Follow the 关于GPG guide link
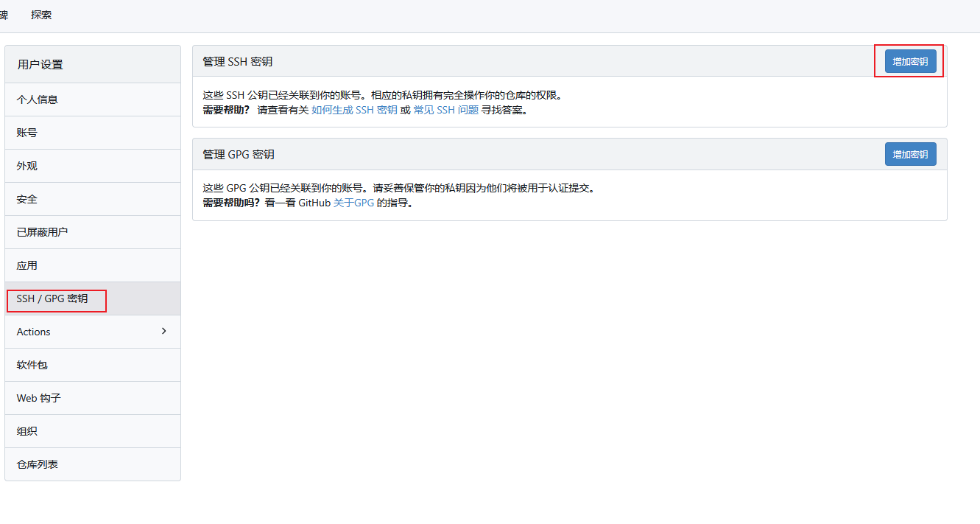Viewport: 980px width, 524px height. tap(353, 203)
